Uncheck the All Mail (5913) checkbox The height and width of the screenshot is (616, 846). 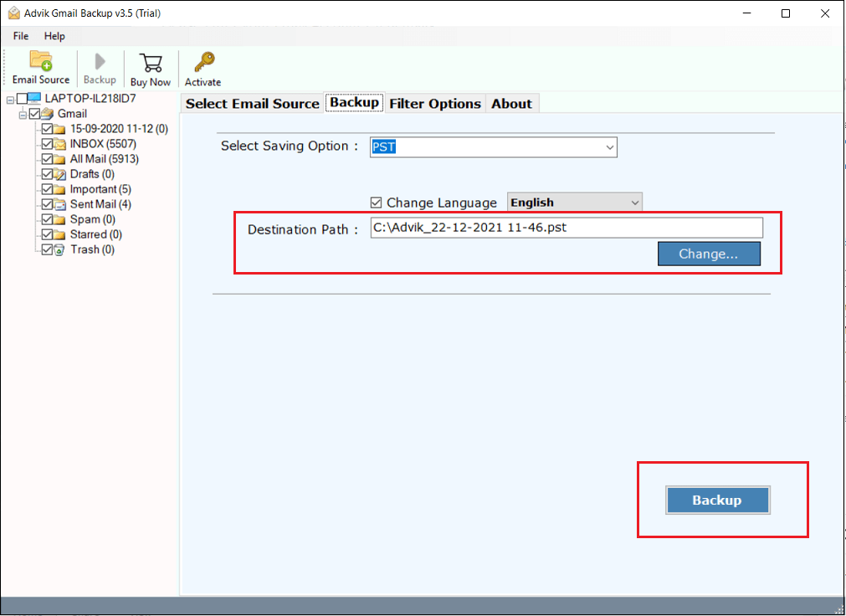[x=47, y=159]
